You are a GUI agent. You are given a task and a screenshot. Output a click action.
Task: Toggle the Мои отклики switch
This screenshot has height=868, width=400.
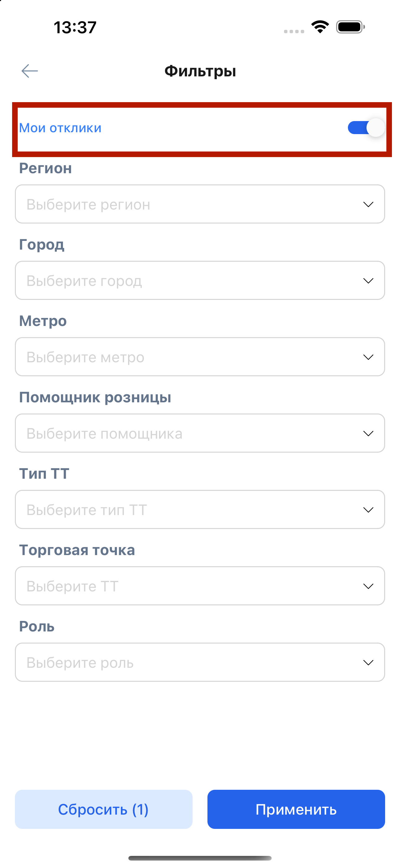pyautogui.click(x=366, y=128)
